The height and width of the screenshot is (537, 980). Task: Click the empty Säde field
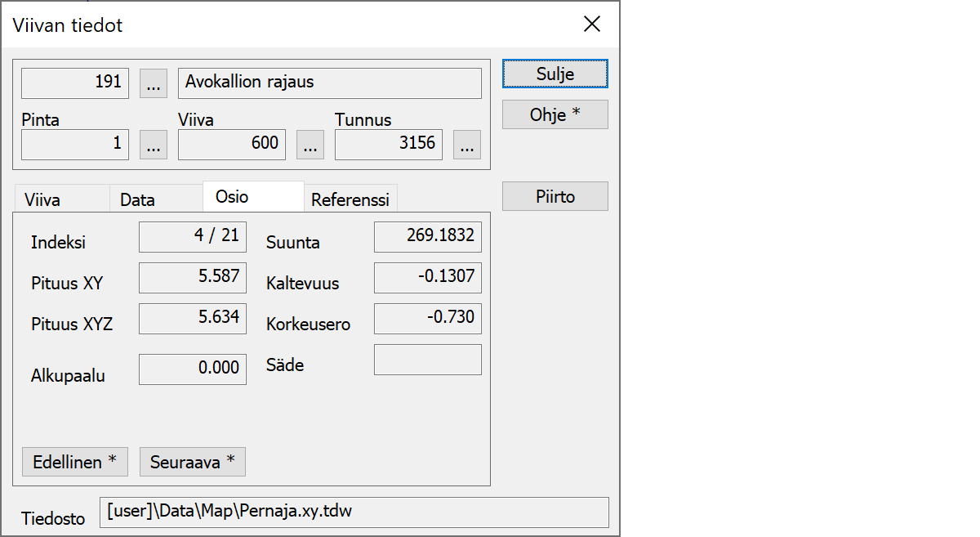coord(427,360)
